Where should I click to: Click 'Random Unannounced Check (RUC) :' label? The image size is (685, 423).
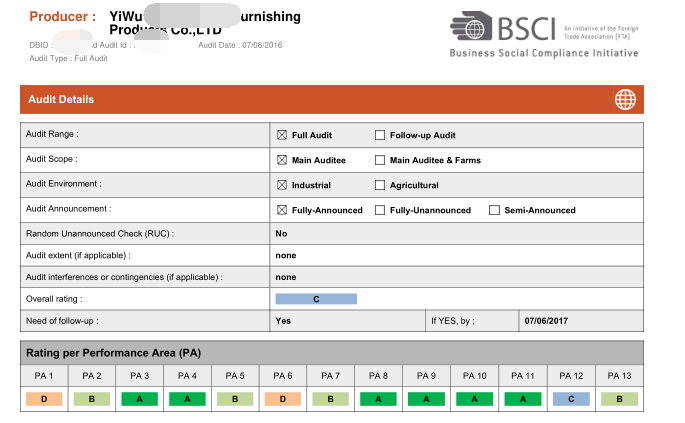click(x=100, y=234)
